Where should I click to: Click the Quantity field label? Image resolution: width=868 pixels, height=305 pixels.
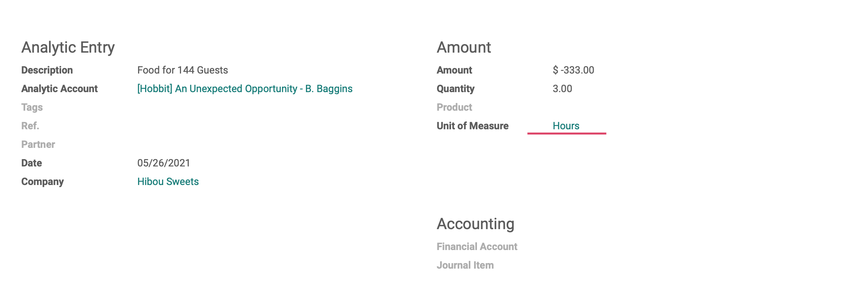coord(456,89)
